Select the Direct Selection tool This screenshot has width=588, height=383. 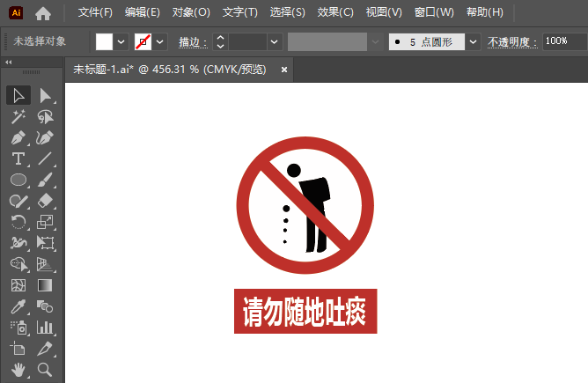46,95
